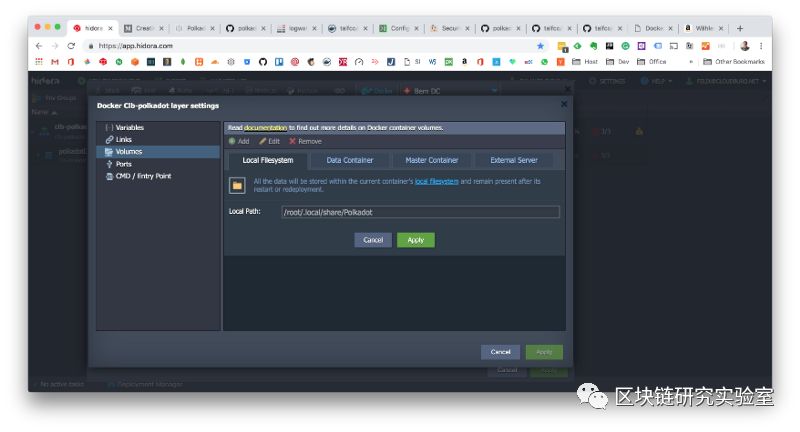Open the Other Bookmarks folder

click(734, 62)
